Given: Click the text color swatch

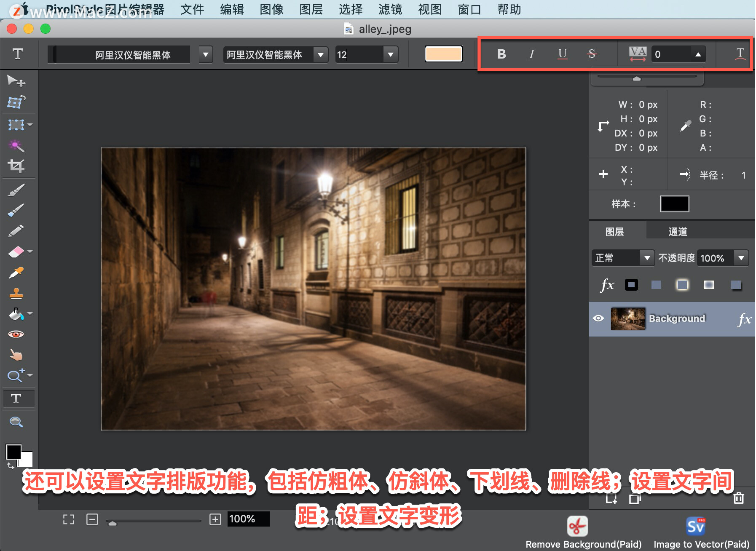Looking at the screenshot, I should [443, 54].
